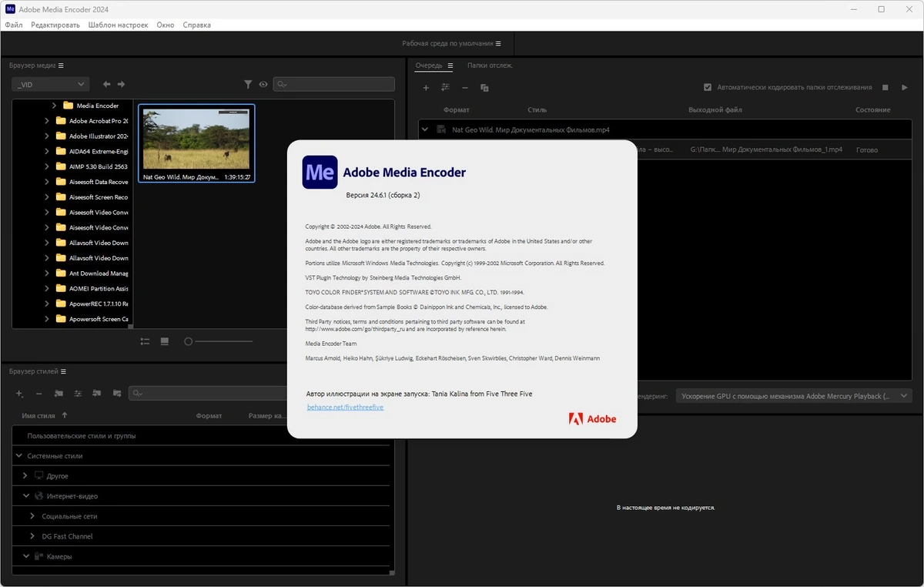The width and height of the screenshot is (924, 587).
Task: Click the media browser search field
Action: 334,85
